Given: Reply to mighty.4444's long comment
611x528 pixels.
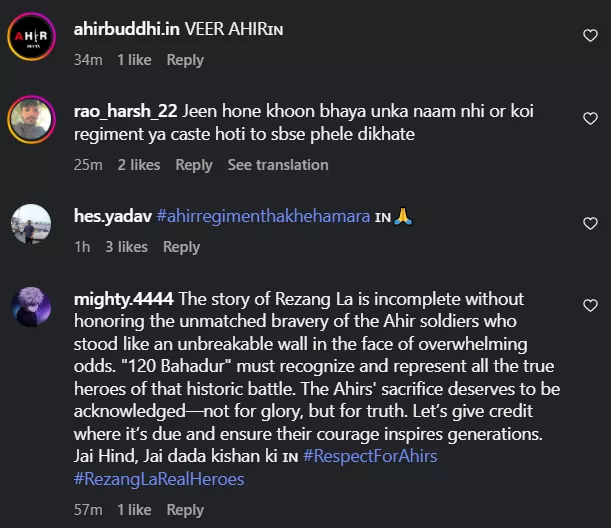Looking at the screenshot, I should click(185, 510).
